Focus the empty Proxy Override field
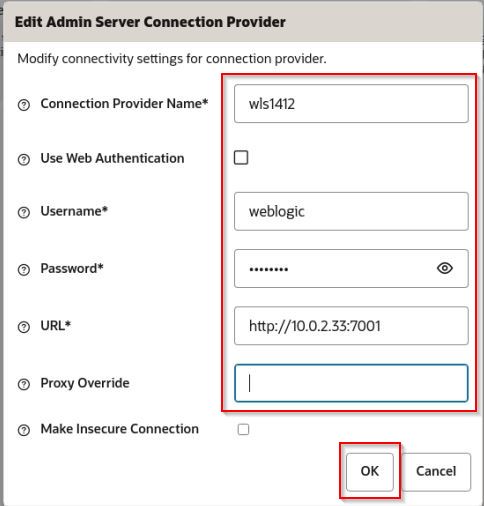Screen dimensions: 484x506 tap(351, 383)
